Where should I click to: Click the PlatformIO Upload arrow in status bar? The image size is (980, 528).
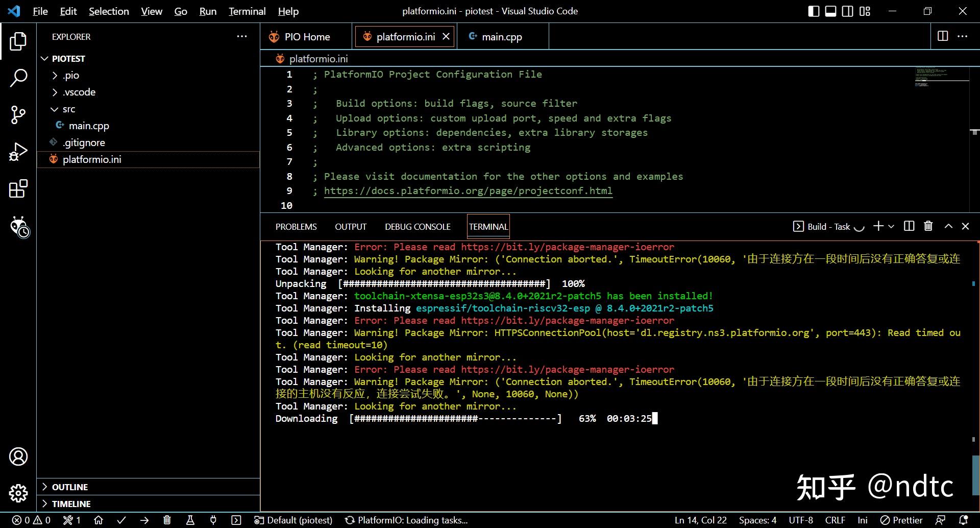pos(144,520)
